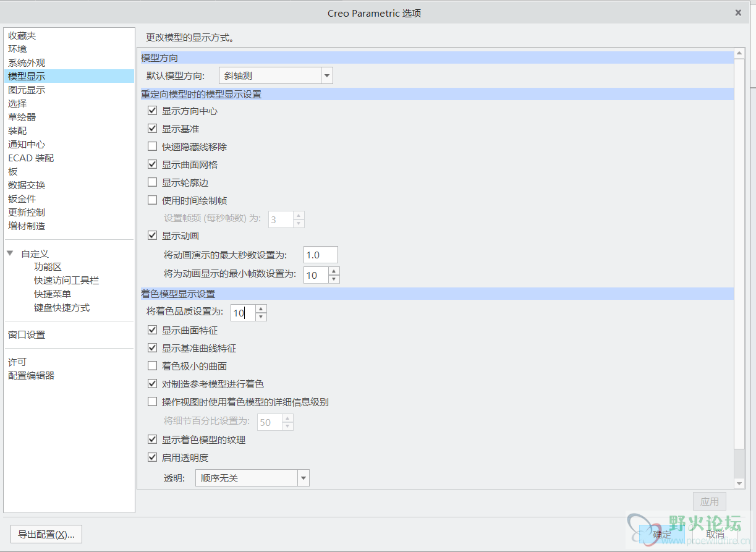Select 快捷菜单 under 自定义
The width and height of the screenshot is (756, 552).
pyautogui.click(x=53, y=294)
